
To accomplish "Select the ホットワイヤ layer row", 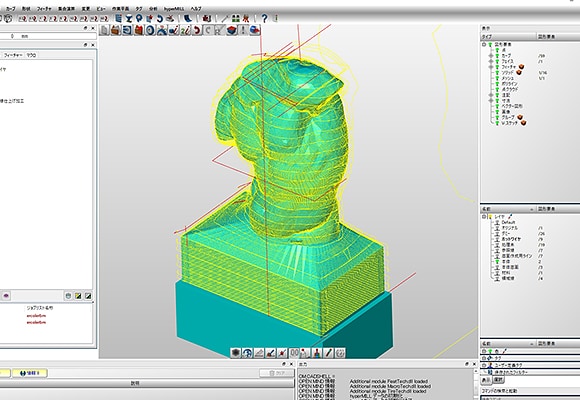I will click(511, 239).
